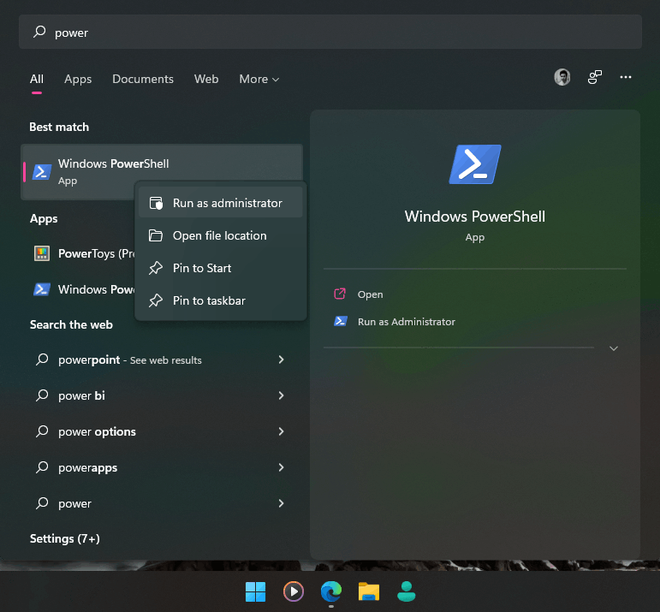
Task: Expand the power options suggestion chevron
Action: (x=281, y=431)
